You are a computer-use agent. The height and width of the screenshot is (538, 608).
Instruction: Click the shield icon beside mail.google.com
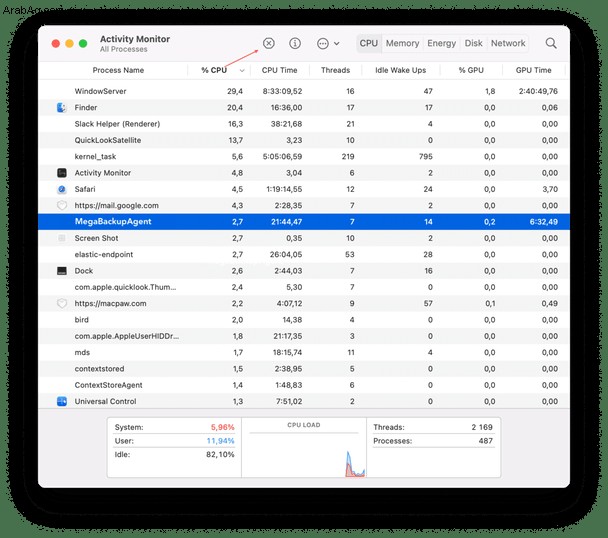pos(62,206)
